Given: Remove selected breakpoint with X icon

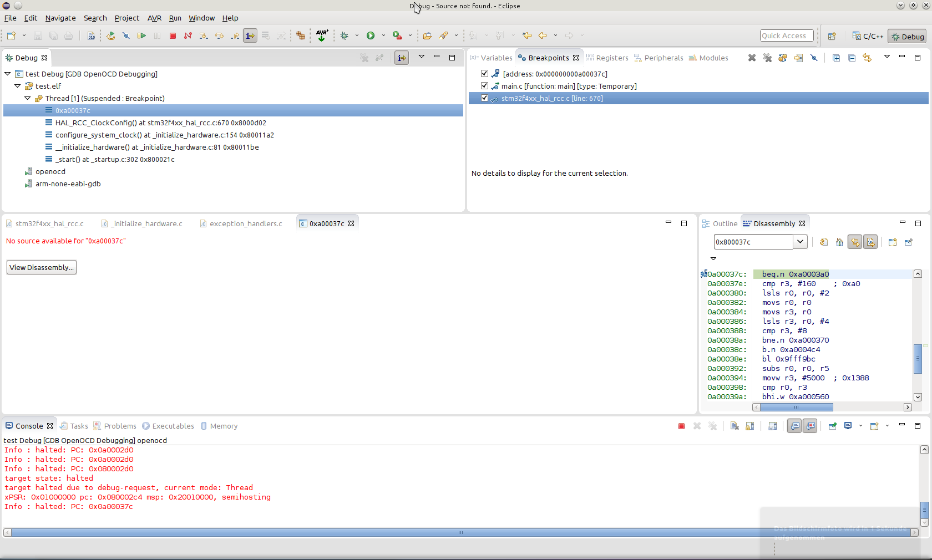Looking at the screenshot, I should [752, 58].
